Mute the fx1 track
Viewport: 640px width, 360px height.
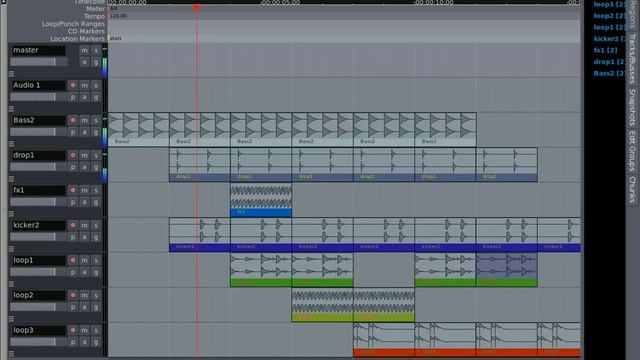click(84, 190)
